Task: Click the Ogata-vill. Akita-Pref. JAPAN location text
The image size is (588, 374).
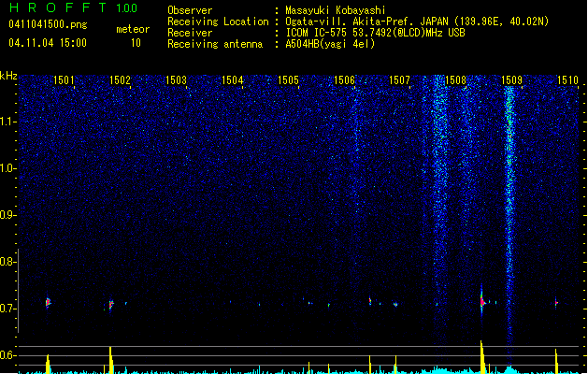Action: pyautogui.click(x=417, y=22)
